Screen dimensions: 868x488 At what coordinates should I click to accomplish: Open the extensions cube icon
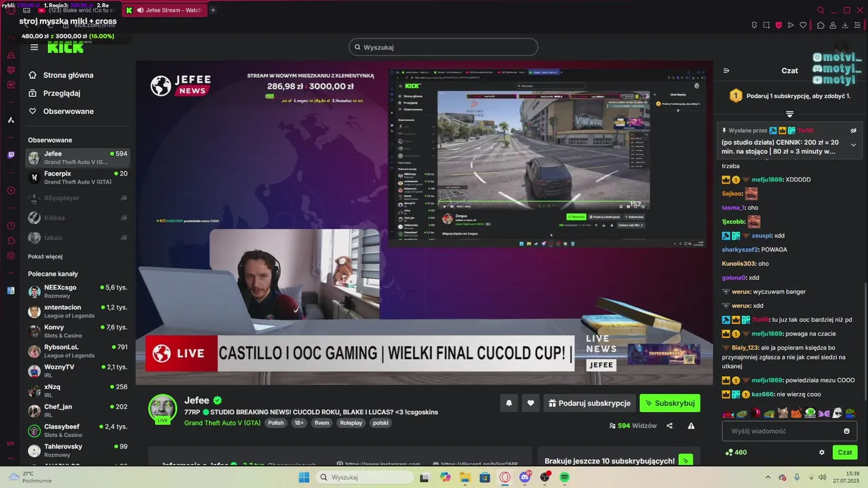coord(821,25)
